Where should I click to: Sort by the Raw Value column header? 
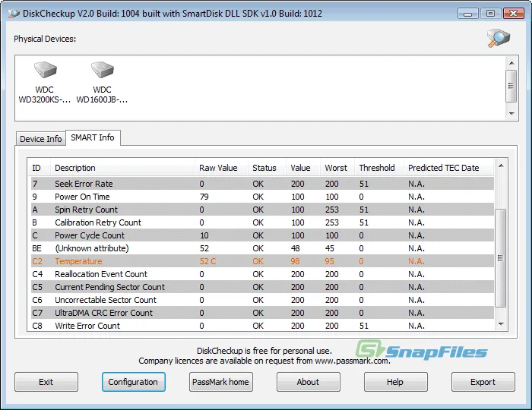[x=222, y=168]
